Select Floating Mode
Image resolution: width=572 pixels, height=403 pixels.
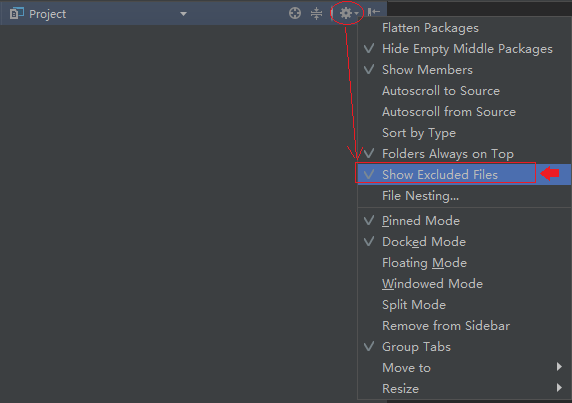tap(464, 263)
